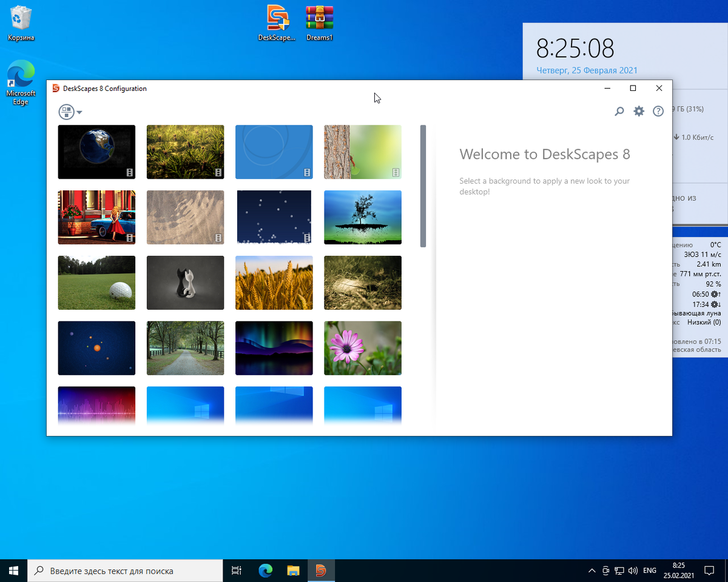This screenshot has height=582, width=728.
Task: Select the black and white cats background
Action: tap(185, 283)
